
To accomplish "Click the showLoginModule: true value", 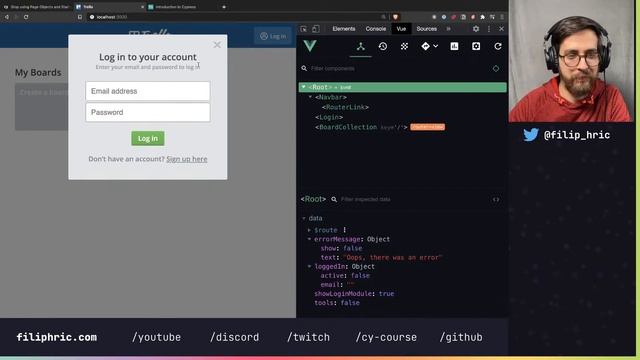I will click(386, 293).
